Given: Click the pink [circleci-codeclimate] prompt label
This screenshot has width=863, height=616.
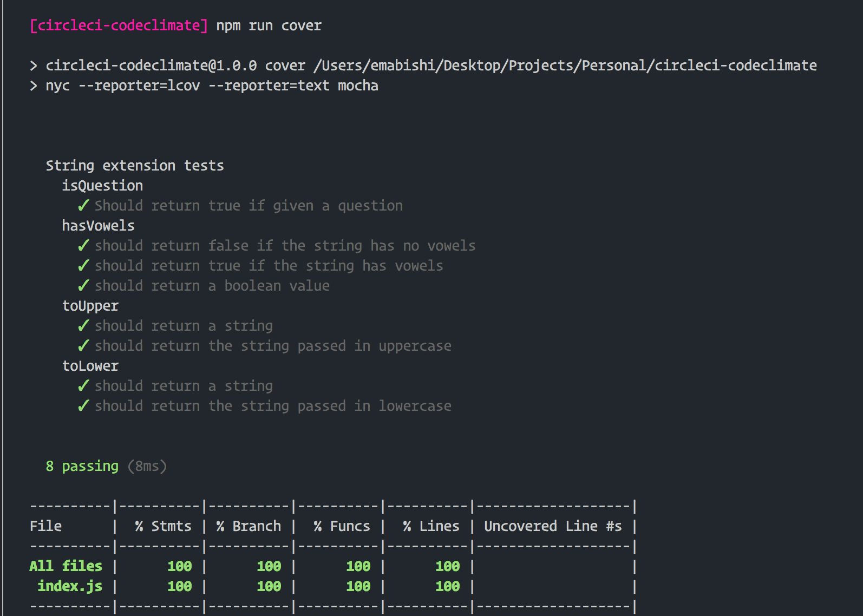Looking at the screenshot, I should coord(119,25).
